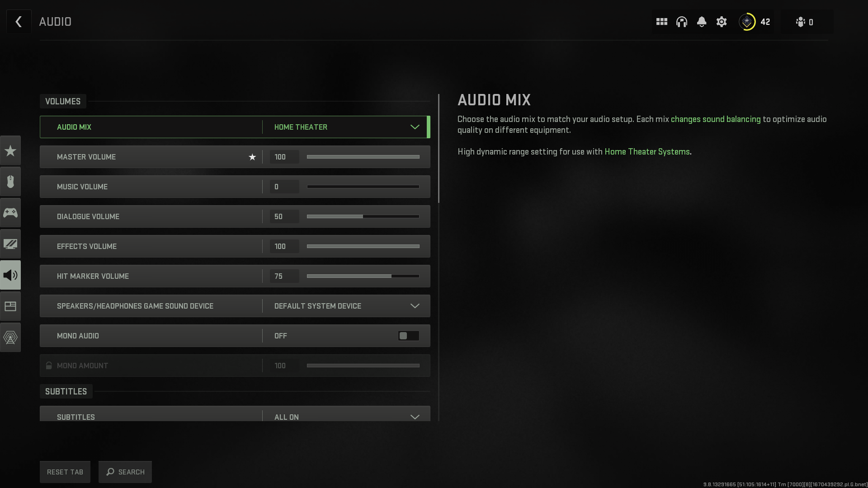Click the headphones voice channel icon

tap(681, 22)
